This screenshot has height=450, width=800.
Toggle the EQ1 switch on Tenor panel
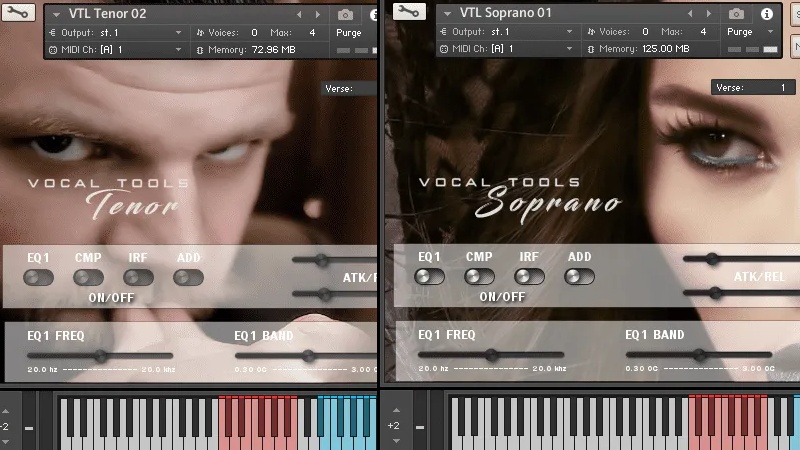[x=38, y=277]
